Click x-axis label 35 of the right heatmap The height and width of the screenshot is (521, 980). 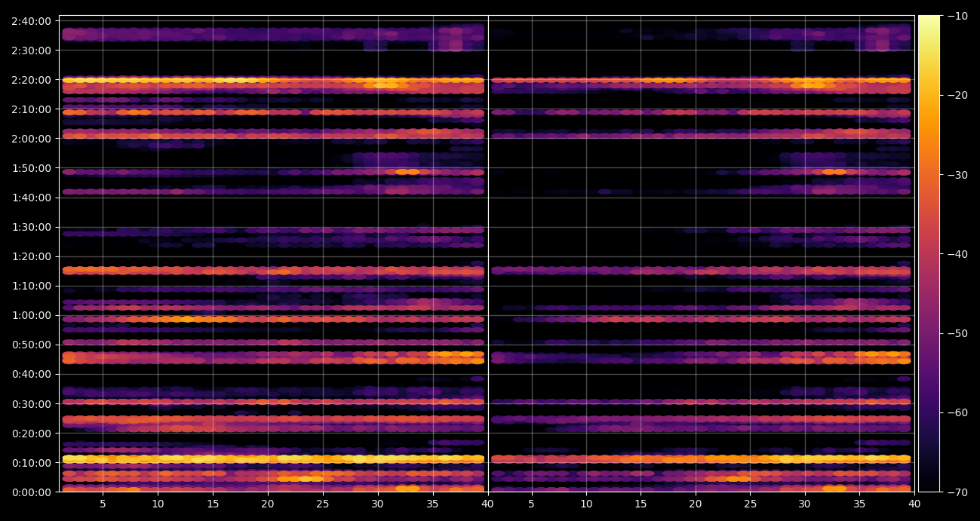pyautogui.click(x=859, y=504)
